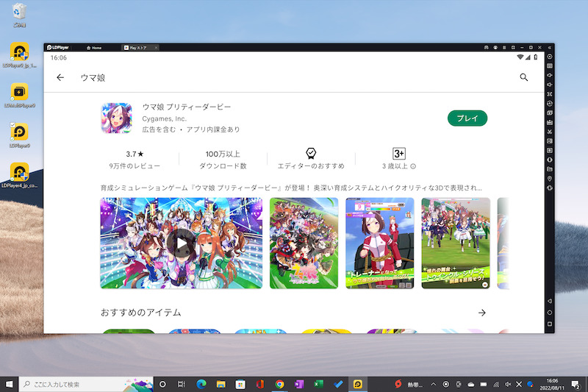588x392 pixels.
Task: Click the back arrow in Play Store
Action: click(60, 77)
